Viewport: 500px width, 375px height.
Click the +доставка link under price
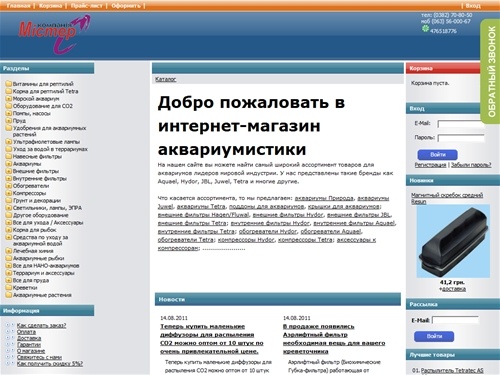pyautogui.click(x=453, y=289)
